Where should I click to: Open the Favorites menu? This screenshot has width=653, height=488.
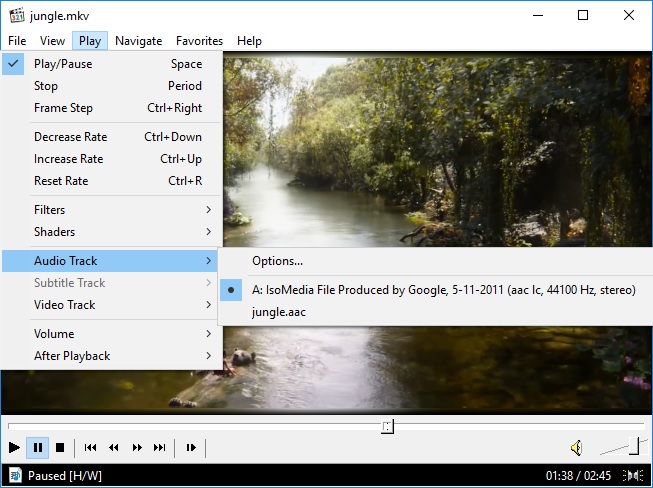(199, 41)
